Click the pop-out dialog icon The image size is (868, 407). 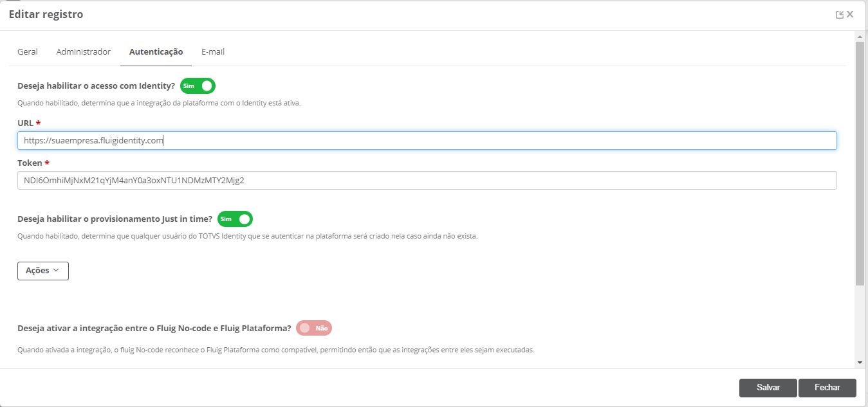pyautogui.click(x=840, y=15)
